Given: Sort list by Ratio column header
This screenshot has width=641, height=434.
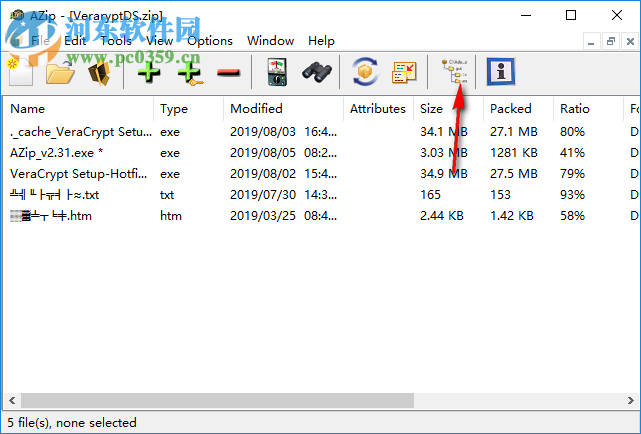Looking at the screenshot, I should click(588, 109).
